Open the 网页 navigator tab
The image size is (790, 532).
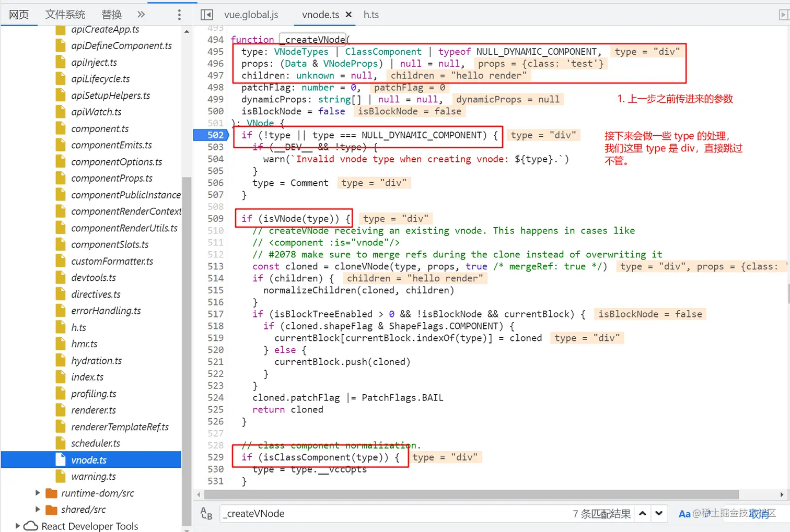pyautogui.click(x=19, y=14)
